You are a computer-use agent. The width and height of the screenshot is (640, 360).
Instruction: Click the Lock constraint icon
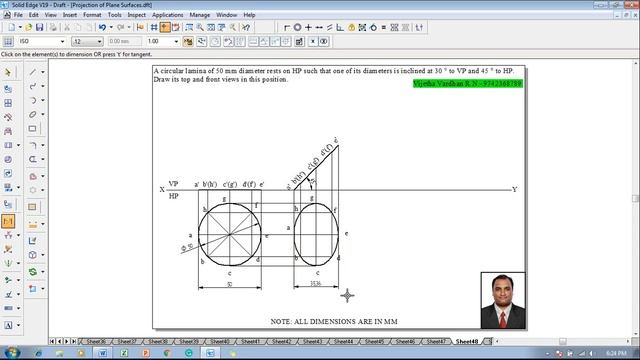pyautogui.click(x=351, y=27)
